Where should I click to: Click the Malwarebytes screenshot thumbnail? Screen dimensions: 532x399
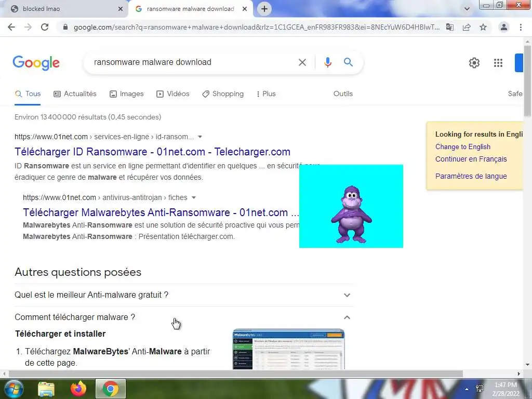288,349
